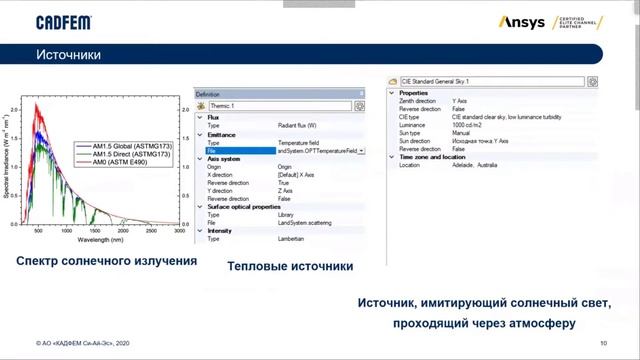Collapse the Emittance section
Screen dimensions: 640x360
click(200, 135)
